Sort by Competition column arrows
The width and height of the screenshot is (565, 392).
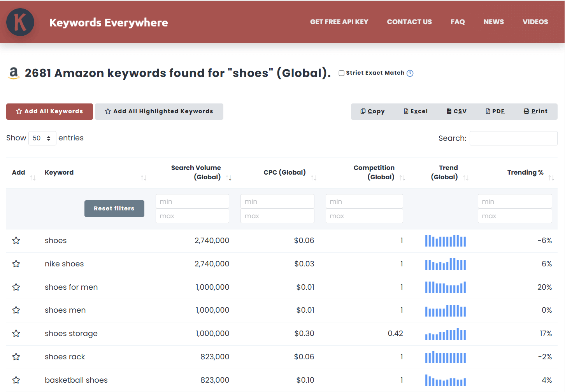402,178
